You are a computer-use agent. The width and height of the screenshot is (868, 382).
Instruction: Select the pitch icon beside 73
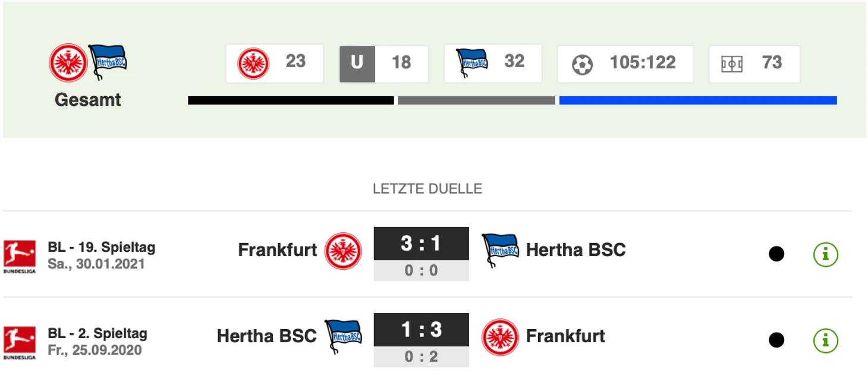[732, 64]
